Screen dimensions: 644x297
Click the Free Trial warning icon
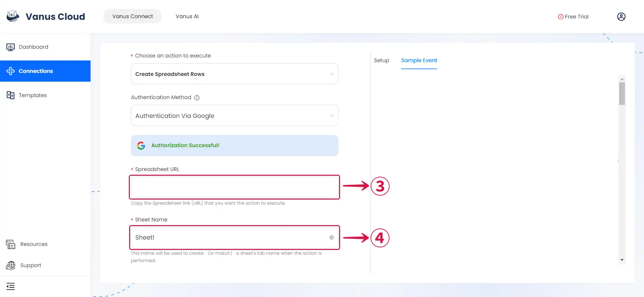[560, 17]
